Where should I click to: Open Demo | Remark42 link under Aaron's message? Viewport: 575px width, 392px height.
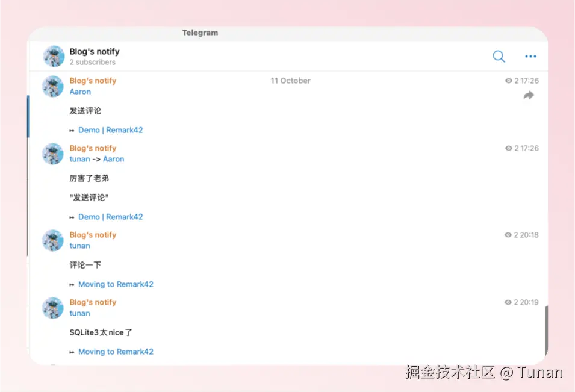(x=110, y=130)
